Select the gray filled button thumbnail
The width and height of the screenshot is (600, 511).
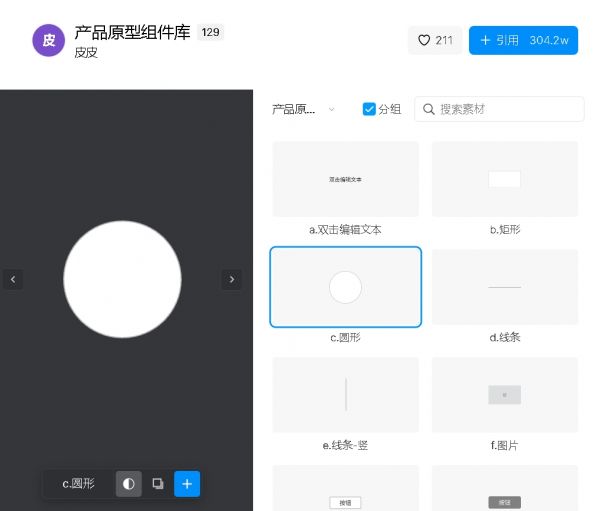(x=505, y=488)
